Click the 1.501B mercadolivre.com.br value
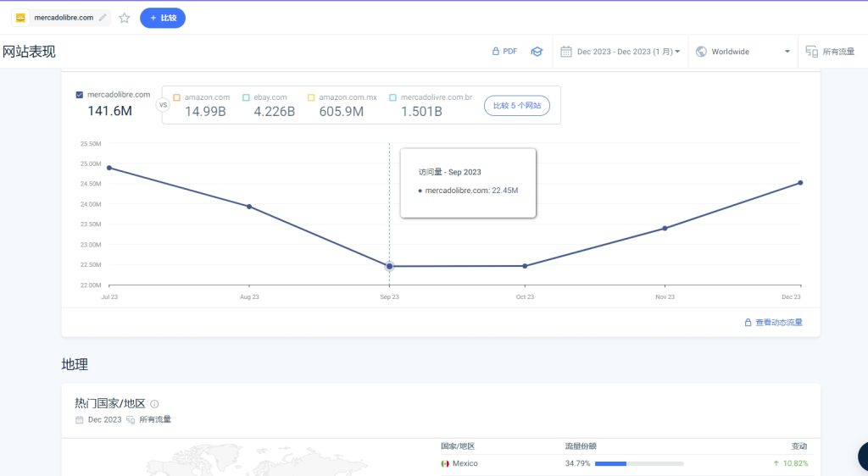The image size is (868, 476). 421,112
